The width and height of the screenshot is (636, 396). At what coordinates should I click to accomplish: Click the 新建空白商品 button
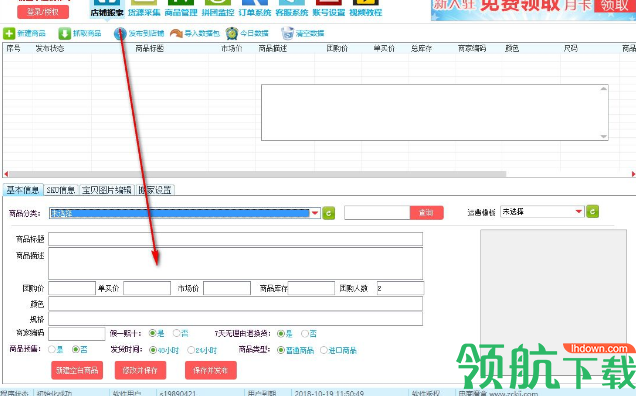[77, 370]
